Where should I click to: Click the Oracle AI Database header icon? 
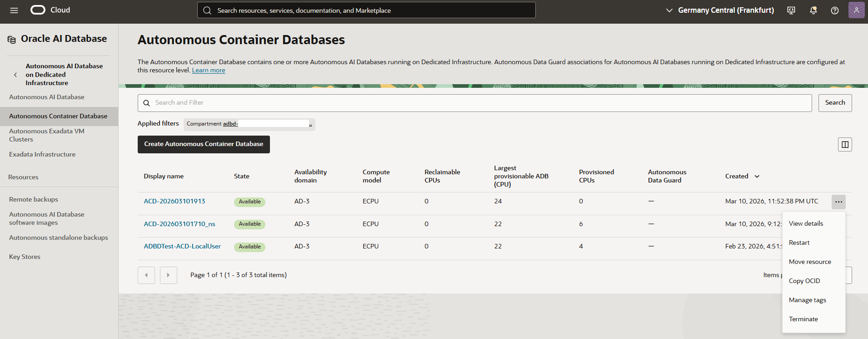click(x=12, y=40)
